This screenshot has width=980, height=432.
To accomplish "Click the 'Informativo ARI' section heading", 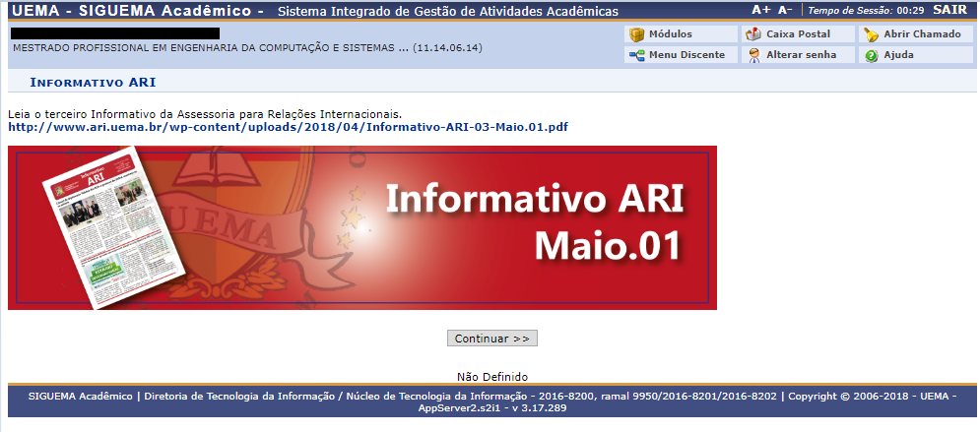I will pyautogui.click(x=93, y=83).
